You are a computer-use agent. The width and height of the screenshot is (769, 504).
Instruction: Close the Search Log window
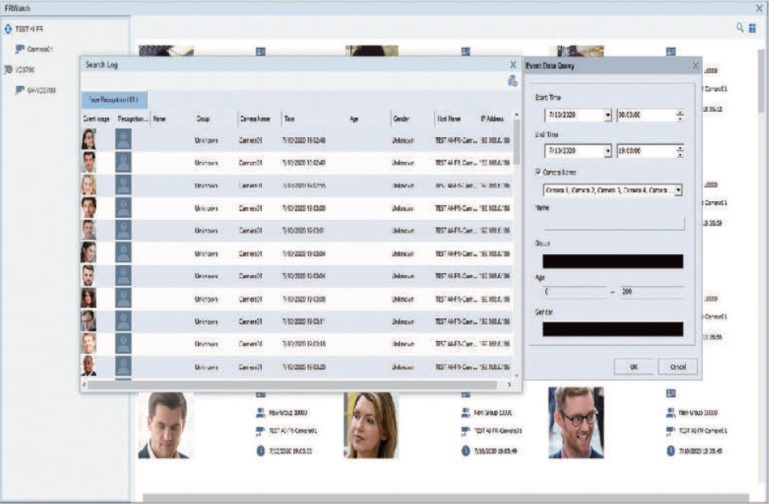(x=513, y=65)
